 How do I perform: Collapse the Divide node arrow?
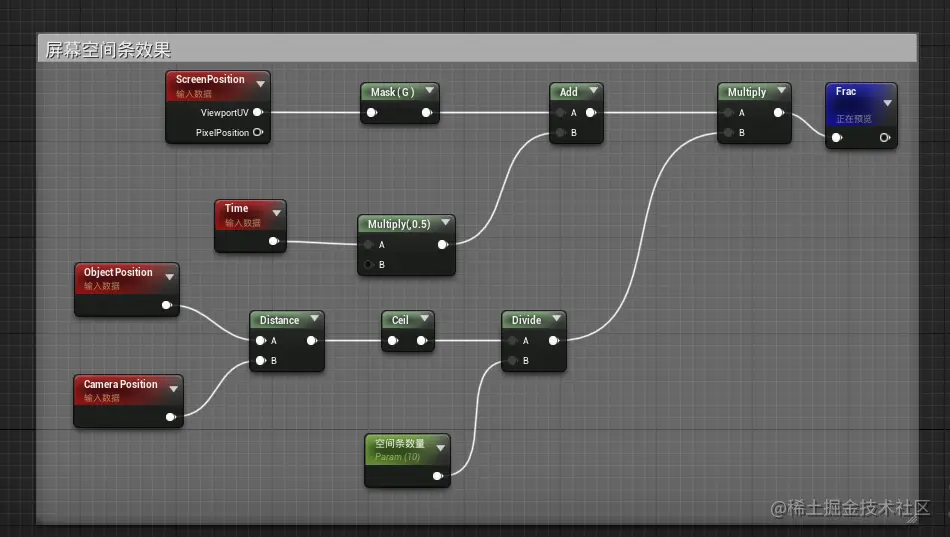point(557,318)
